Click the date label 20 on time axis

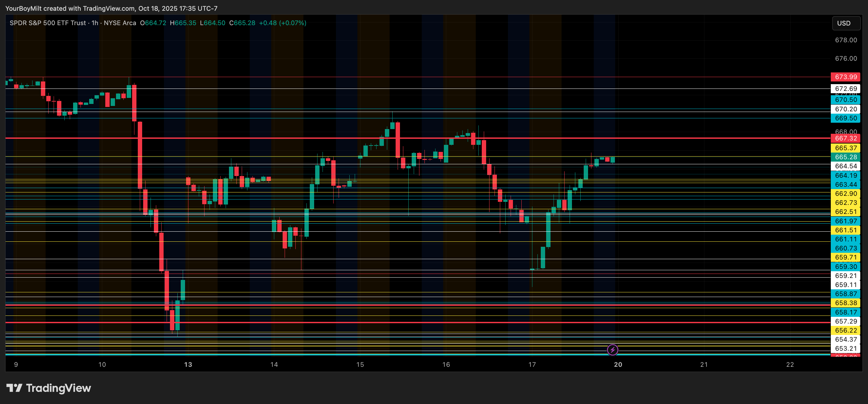pos(618,364)
